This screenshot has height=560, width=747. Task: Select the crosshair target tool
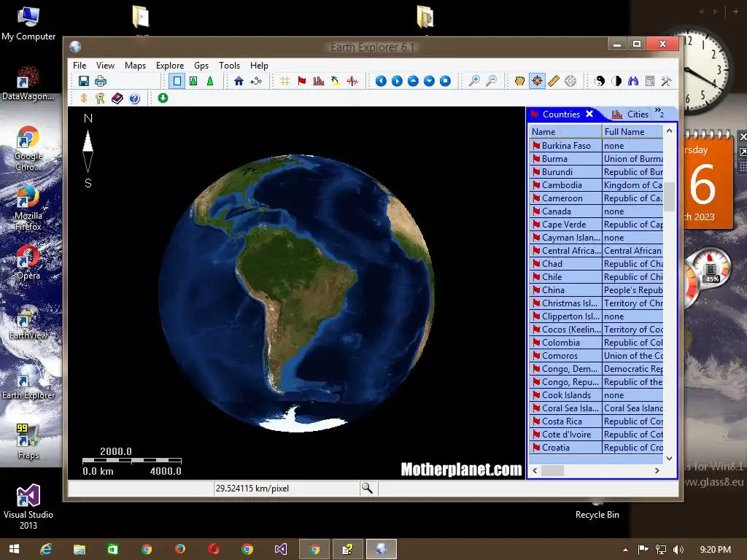[x=537, y=81]
